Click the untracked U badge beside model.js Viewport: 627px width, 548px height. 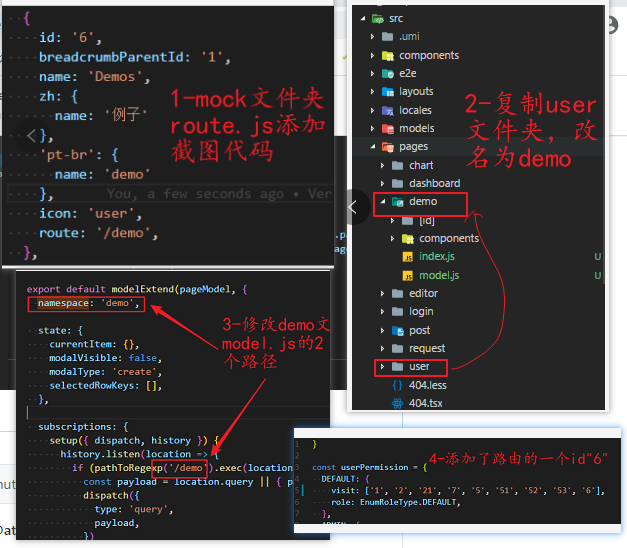point(597,276)
